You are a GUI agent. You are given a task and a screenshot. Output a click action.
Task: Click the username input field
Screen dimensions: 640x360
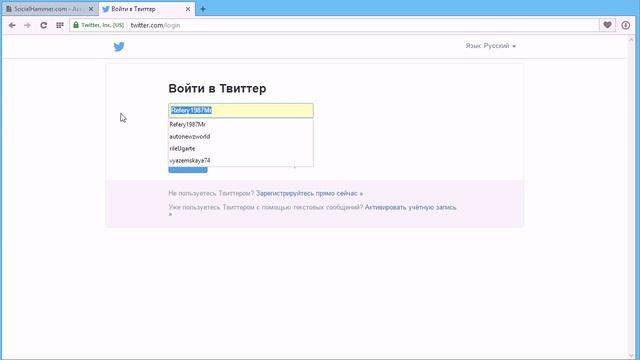click(x=241, y=110)
